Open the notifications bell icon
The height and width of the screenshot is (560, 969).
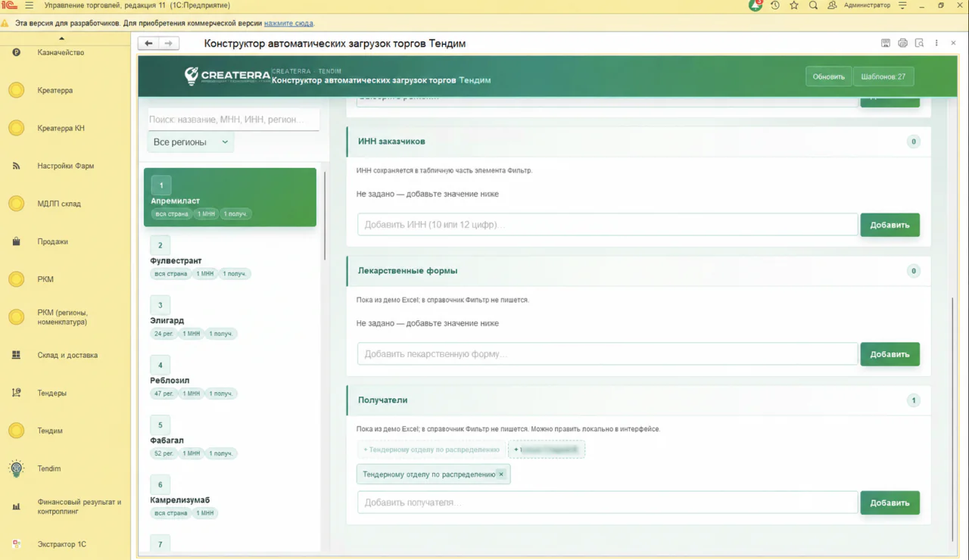[756, 5]
